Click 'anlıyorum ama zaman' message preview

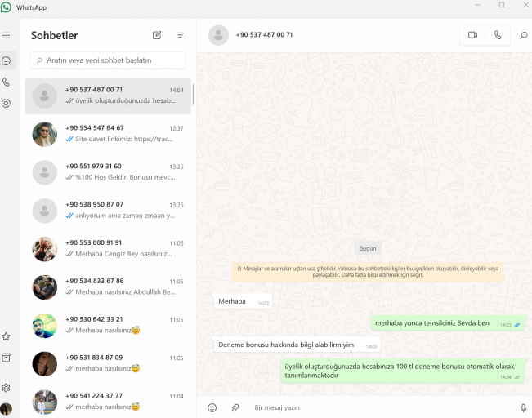pyautogui.click(x=125, y=216)
